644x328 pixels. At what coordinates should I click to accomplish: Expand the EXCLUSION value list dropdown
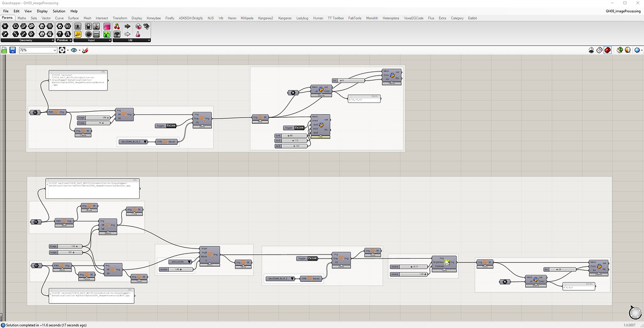pos(176,262)
